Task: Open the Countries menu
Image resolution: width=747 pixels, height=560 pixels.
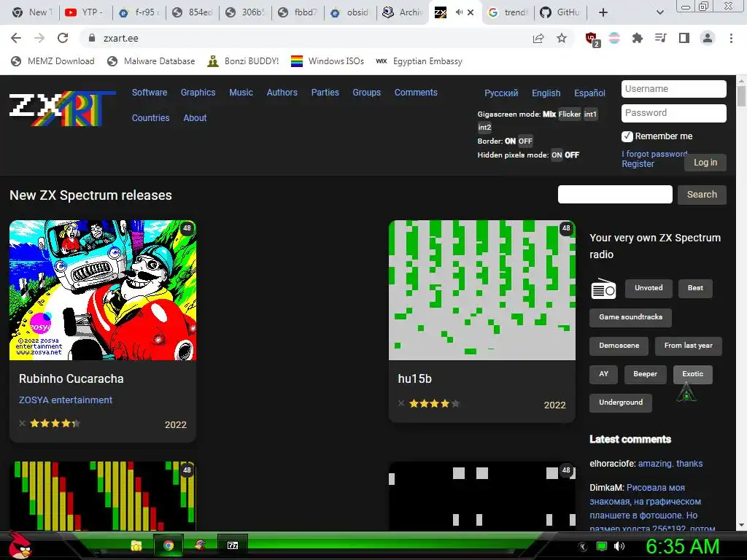Action: click(x=150, y=117)
